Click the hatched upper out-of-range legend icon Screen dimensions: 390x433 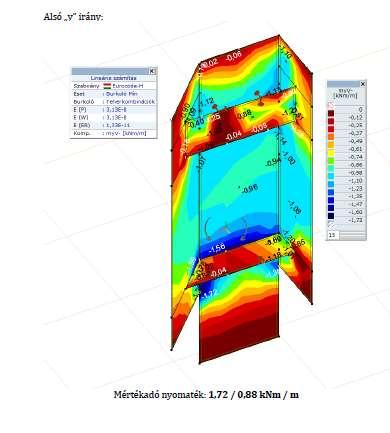331,106
